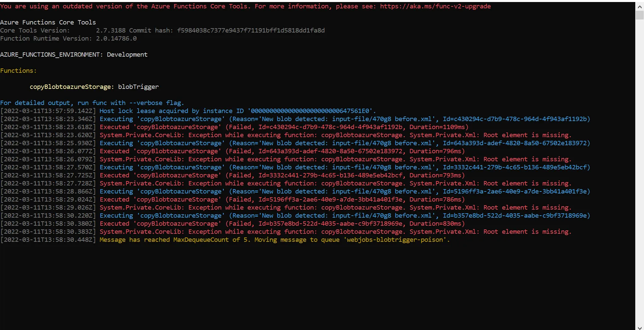Click the "AZURE_FUNCTIONS_ENVIRONMENT:" variable name

tap(52, 55)
